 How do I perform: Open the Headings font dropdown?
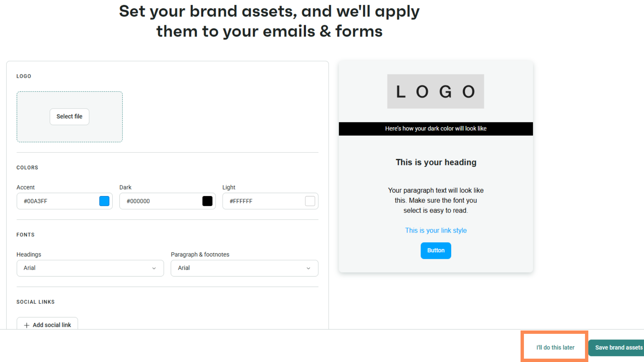[x=90, y=268]
